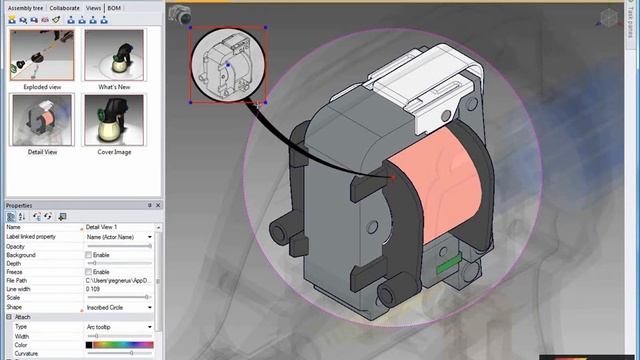The height and width of the screenshot is (360, 640).
Task: Click the orientation cube in viewport
Action: [608, 18]
